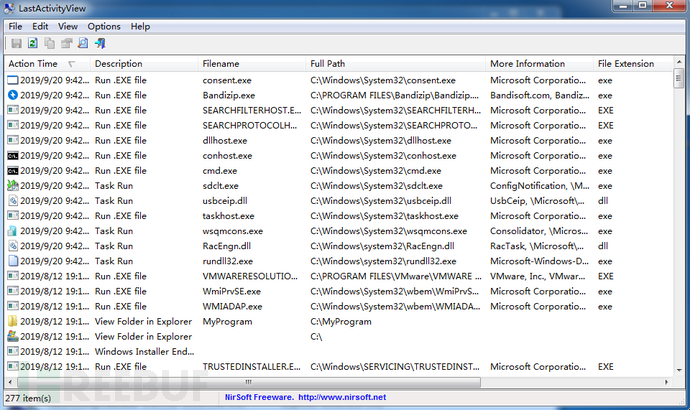Click the Bandizip.exe row icon
The image size is (690, 410).
pos(13,95)
